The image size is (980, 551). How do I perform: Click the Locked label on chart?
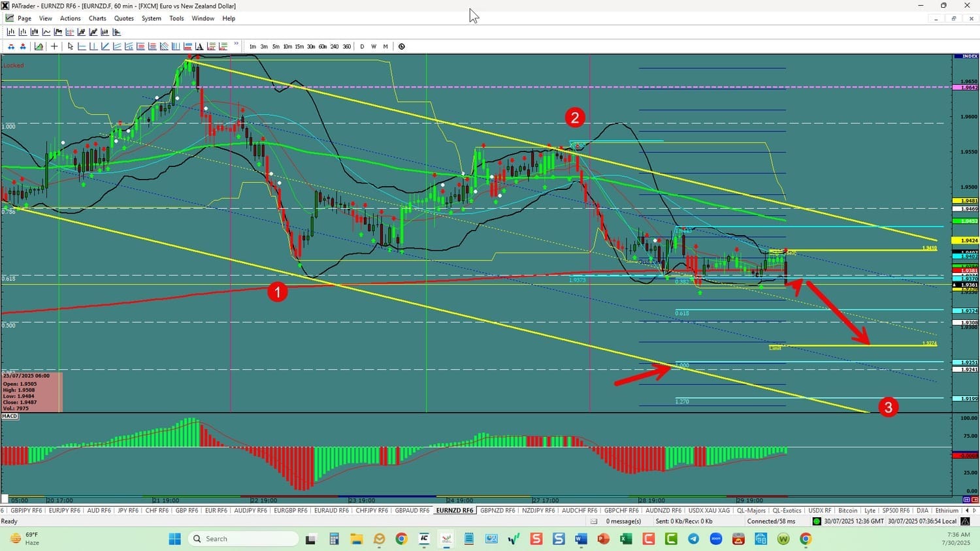(13, 65)
